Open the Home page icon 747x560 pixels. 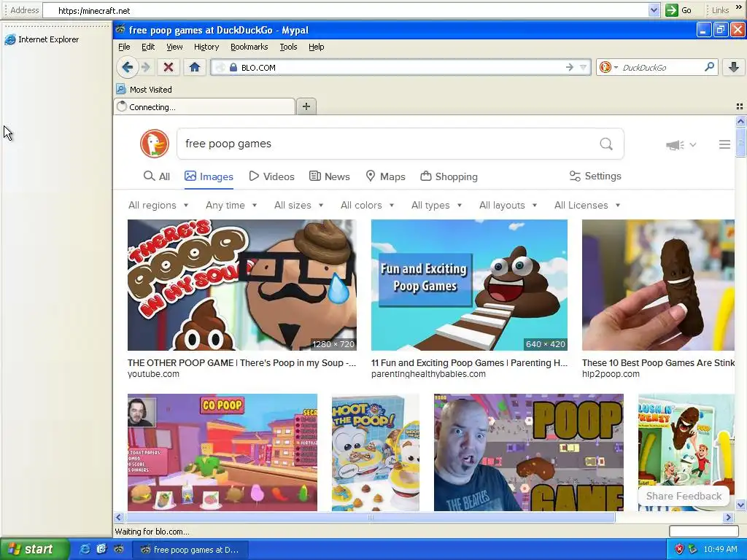pyautogui.click(x=194, y=67)
